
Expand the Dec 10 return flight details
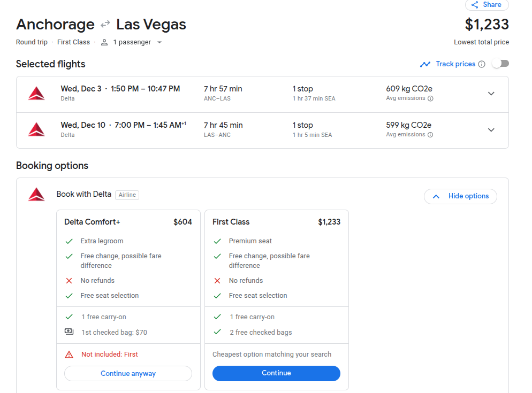click(491, 130)
